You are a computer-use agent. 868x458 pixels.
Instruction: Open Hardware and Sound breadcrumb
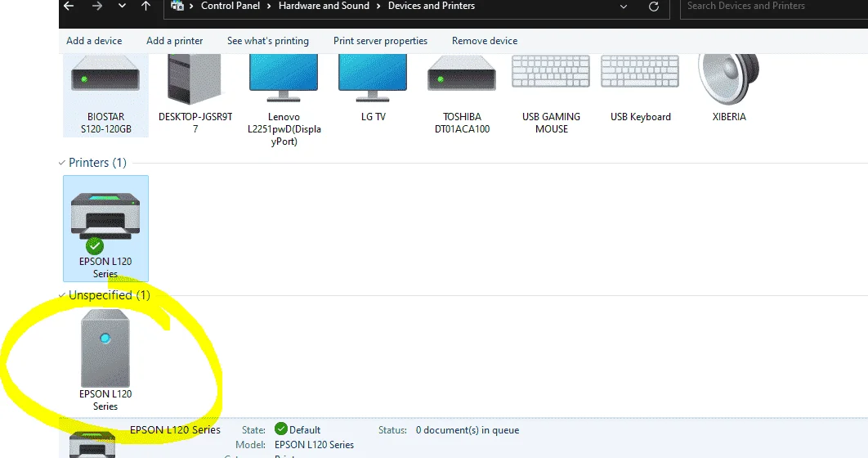324,6
